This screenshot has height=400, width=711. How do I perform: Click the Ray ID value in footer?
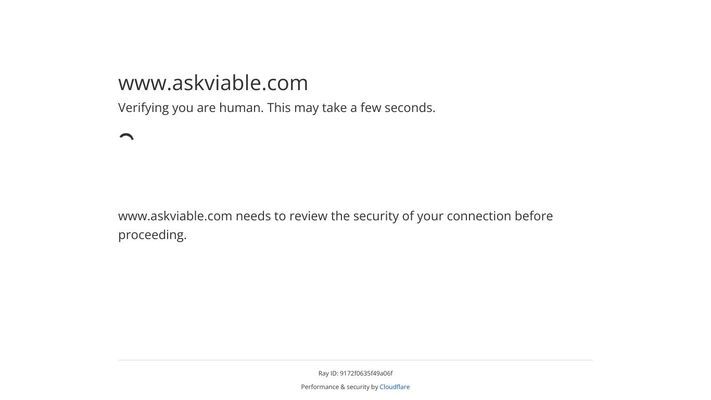[366, 373]
